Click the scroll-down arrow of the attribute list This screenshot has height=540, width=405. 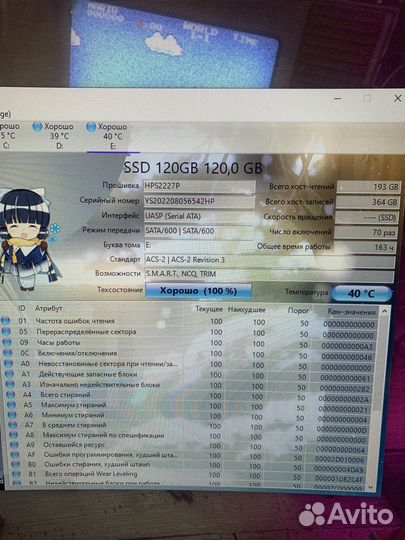pos(370,487)
